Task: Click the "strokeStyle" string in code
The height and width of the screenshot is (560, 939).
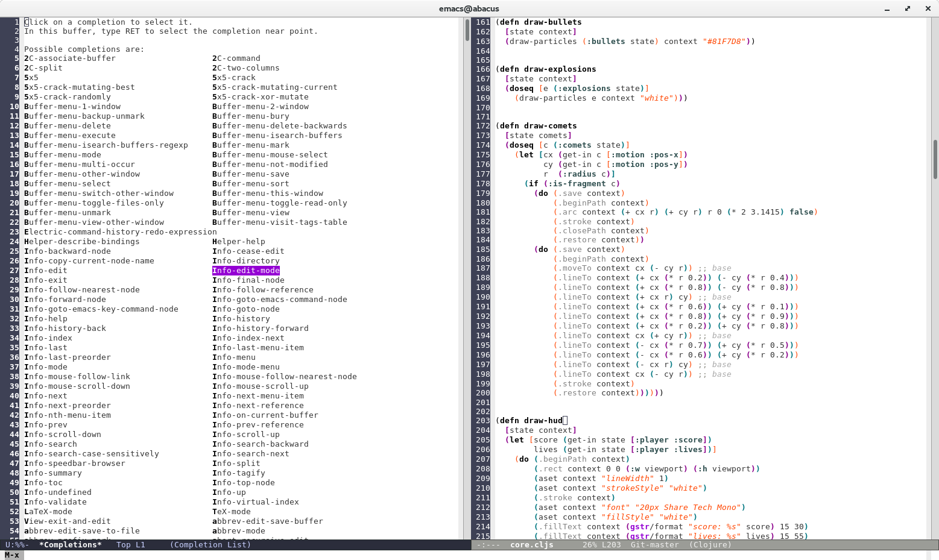Action: 633,488
